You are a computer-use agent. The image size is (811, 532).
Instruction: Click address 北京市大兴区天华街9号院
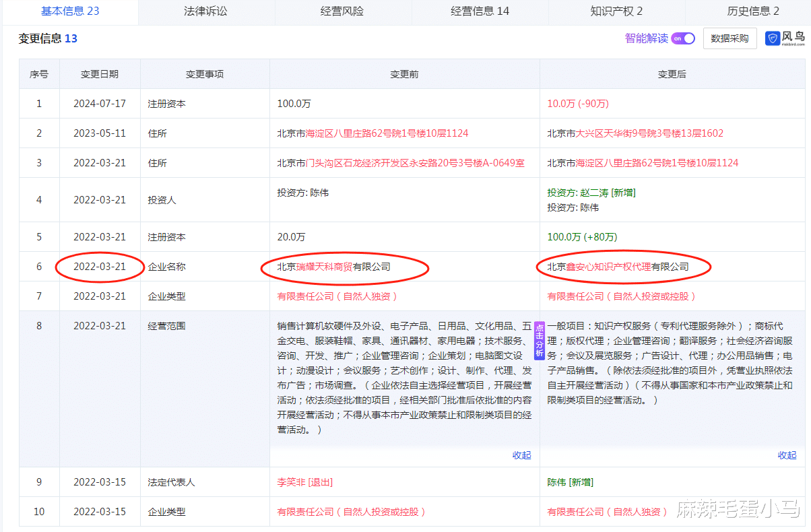coord(635,133)
